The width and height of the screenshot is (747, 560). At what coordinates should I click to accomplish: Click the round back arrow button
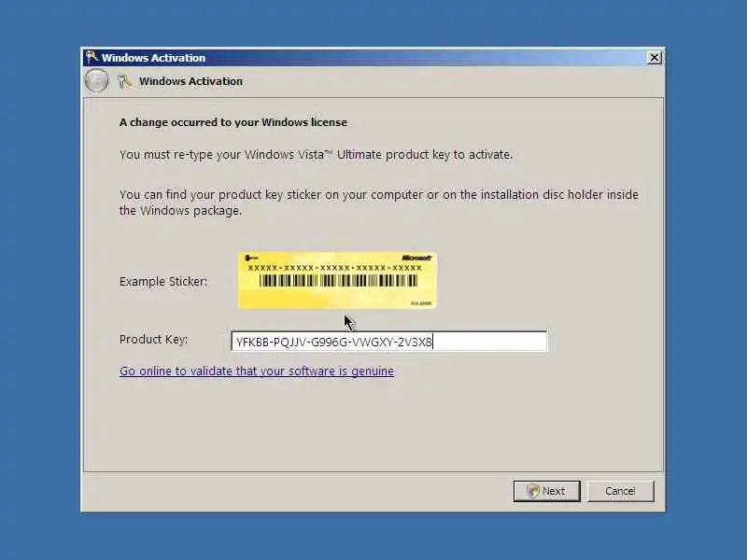click(x=96, y=81)
